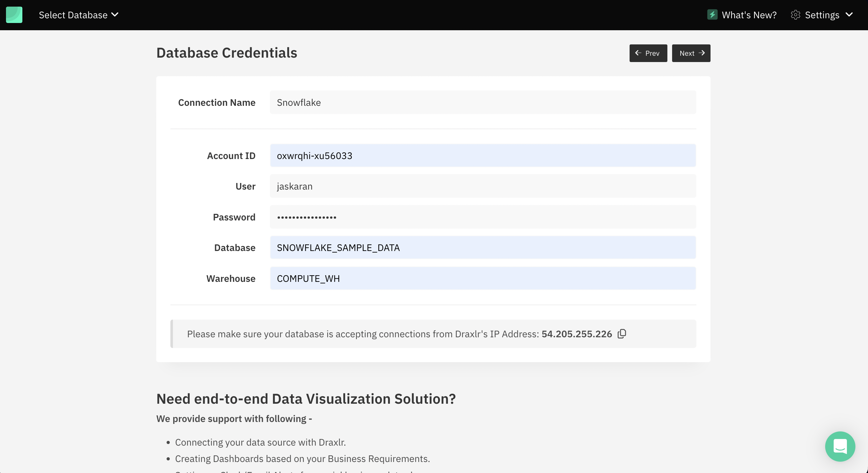Open the What's New link
This screenshot has height=473, width=868.
tap(749, 15)
